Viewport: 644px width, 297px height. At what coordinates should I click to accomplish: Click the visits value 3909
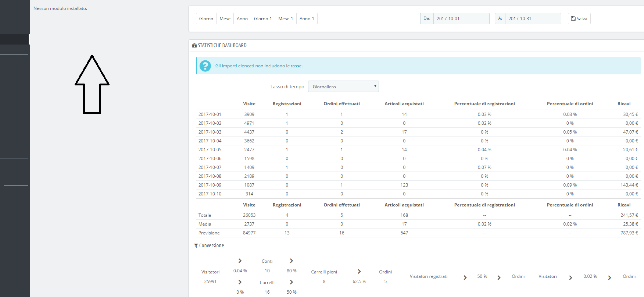coord(249,114)
